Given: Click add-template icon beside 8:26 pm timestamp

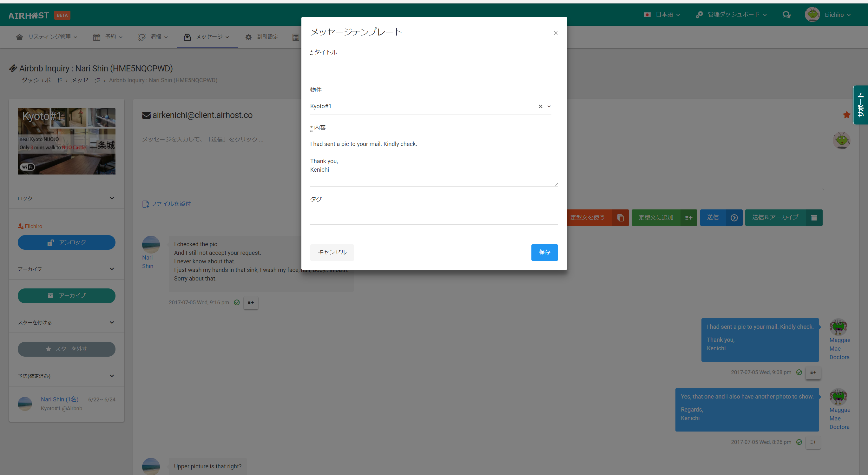Looking at the screenshot, I should 813,442.
